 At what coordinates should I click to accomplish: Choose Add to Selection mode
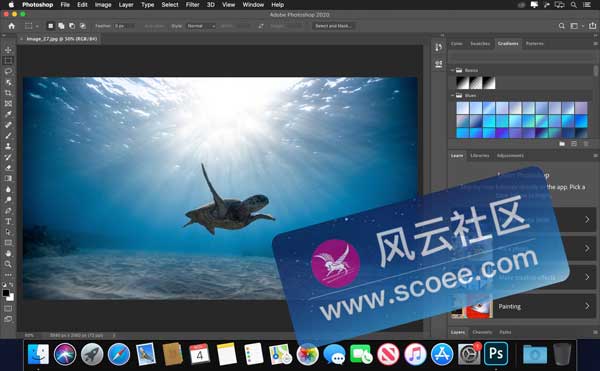61,26
